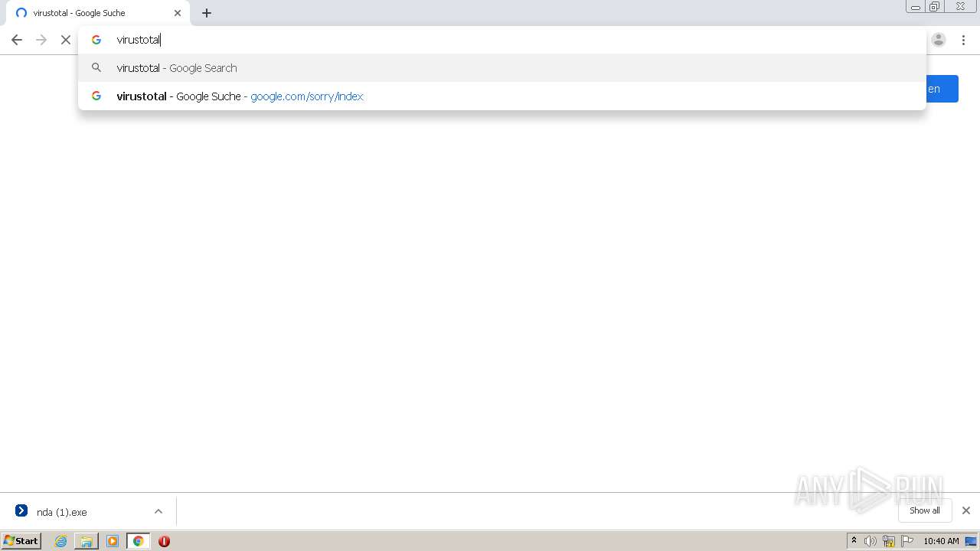Click the network tray icon
This screenshot has width=980, height=551.
(889, 541)
